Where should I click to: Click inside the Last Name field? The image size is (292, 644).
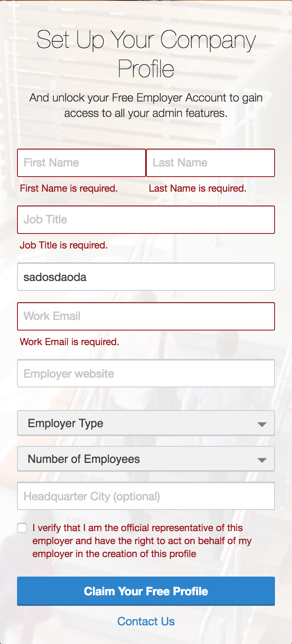click(x=210, y=162)
